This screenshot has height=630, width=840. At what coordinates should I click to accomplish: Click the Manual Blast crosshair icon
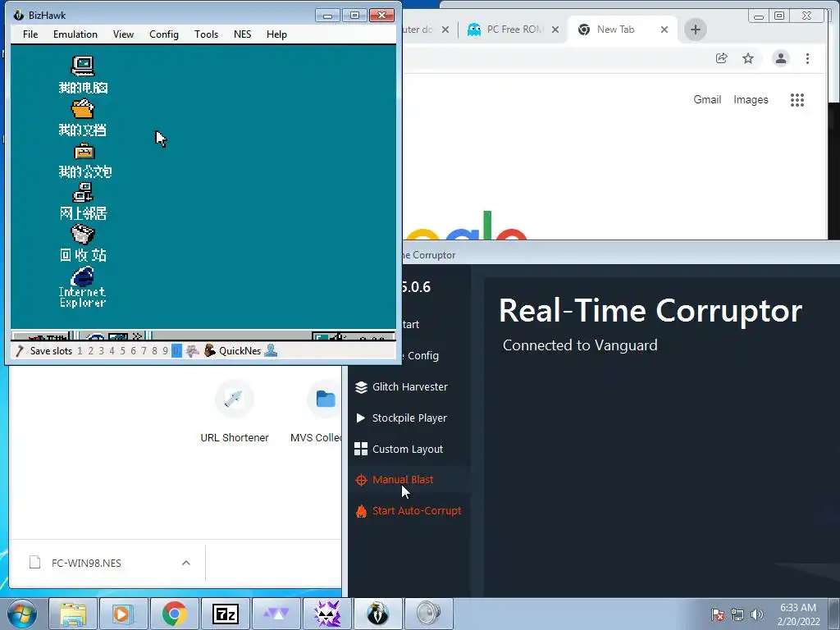pos(361,480)
